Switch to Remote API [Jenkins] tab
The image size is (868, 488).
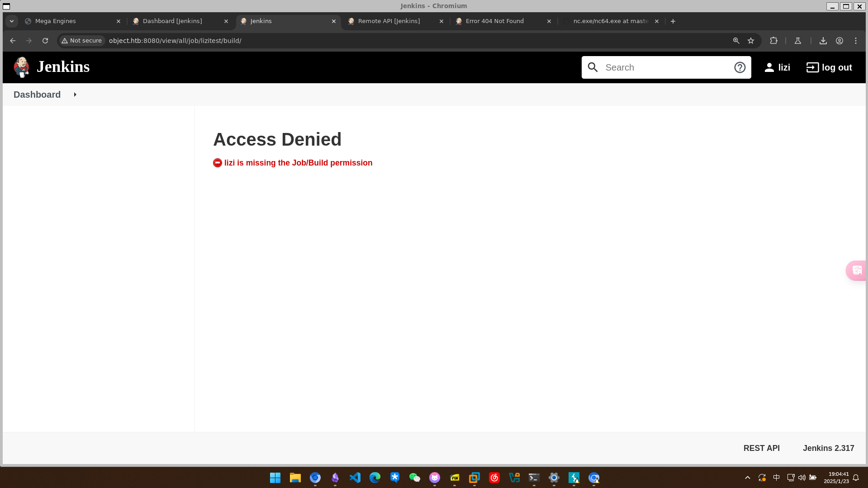tap(389, 21)
